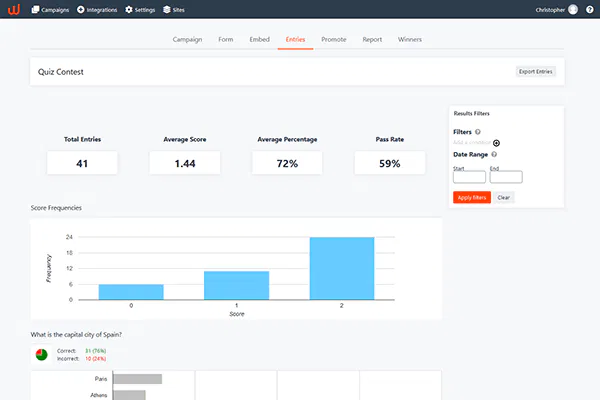Switch to the Embed tab

pyautogui.click(x=259, y=39)
